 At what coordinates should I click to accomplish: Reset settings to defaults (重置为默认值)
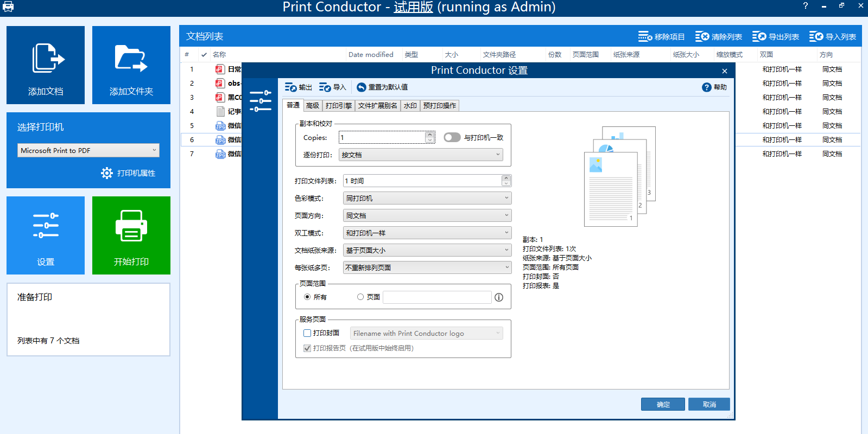[362, 87]
